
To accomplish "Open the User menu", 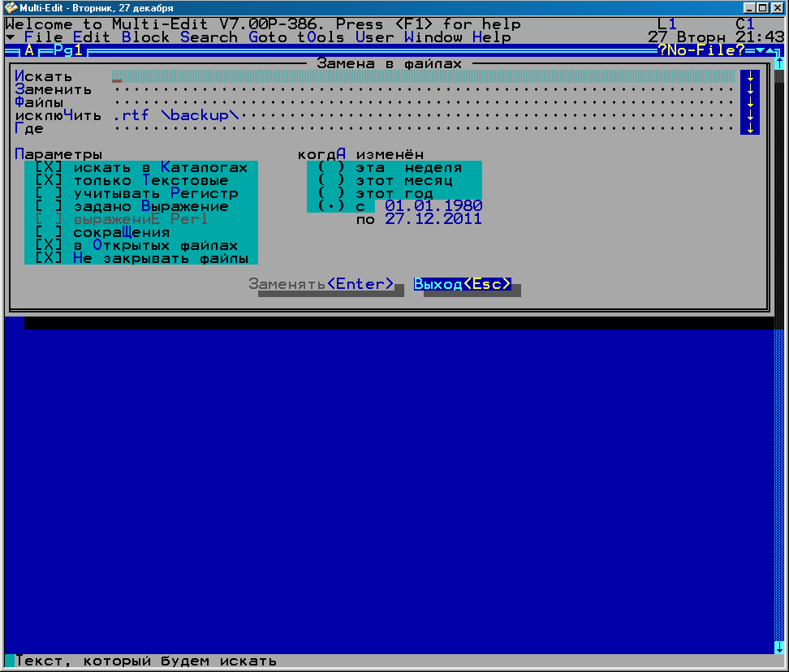I will (x=375, y=37).
